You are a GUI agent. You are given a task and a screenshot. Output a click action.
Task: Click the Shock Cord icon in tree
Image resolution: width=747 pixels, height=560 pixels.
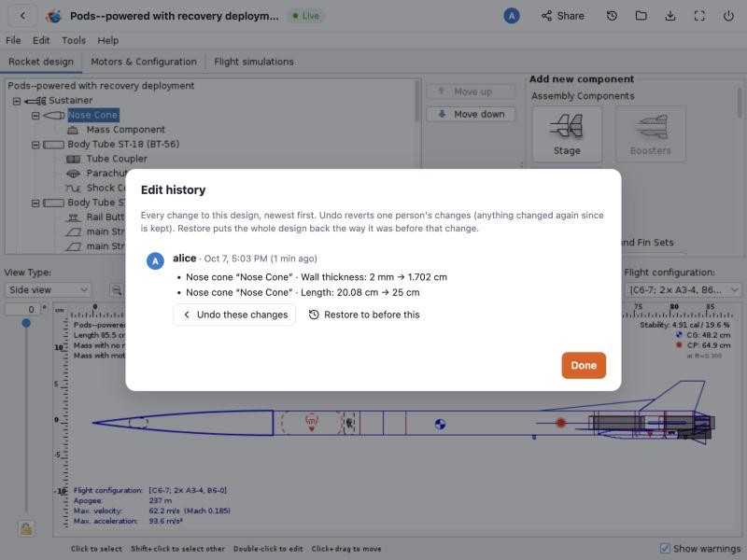coord(73,189)
